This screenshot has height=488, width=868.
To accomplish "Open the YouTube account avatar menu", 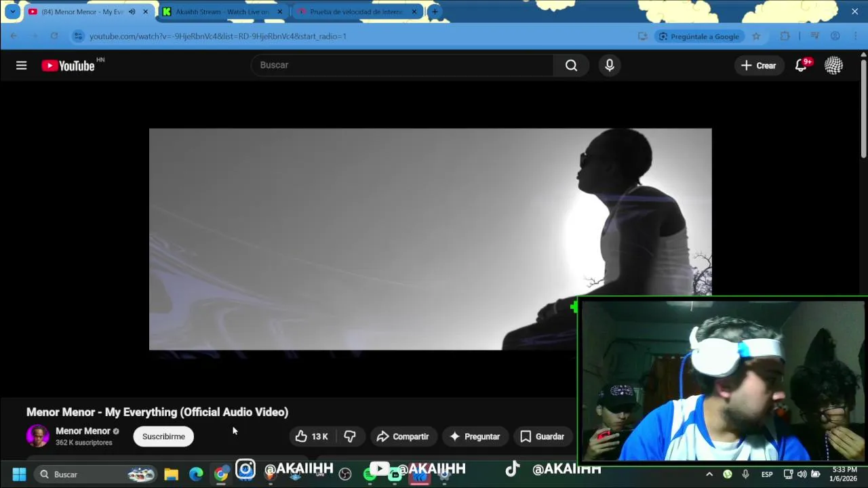I will click(x=833, y=65).
